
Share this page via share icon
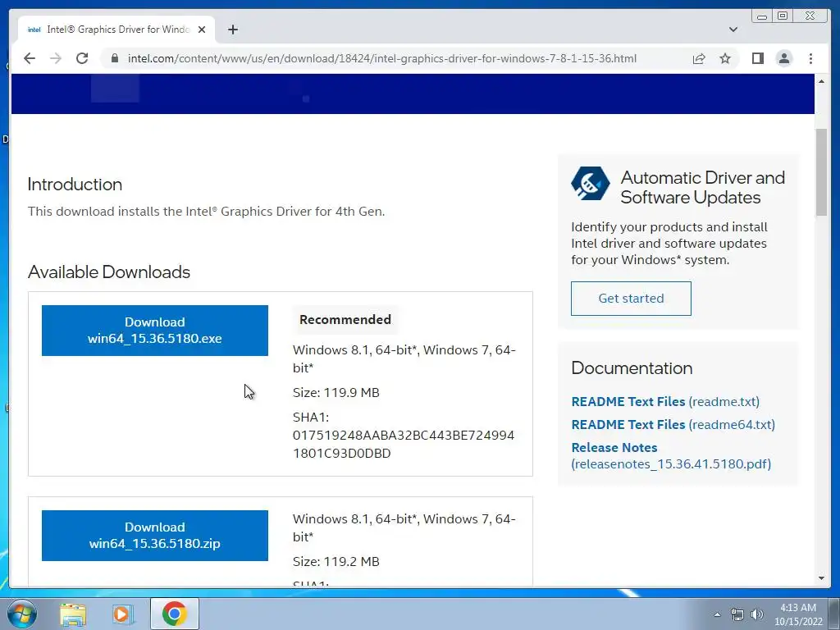[699, 58]
